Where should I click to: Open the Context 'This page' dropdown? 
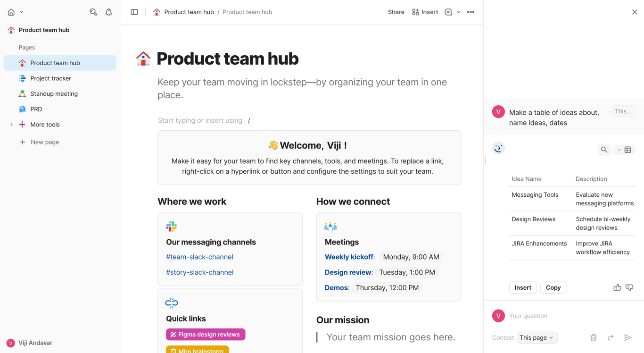click(x=537, y=338)
